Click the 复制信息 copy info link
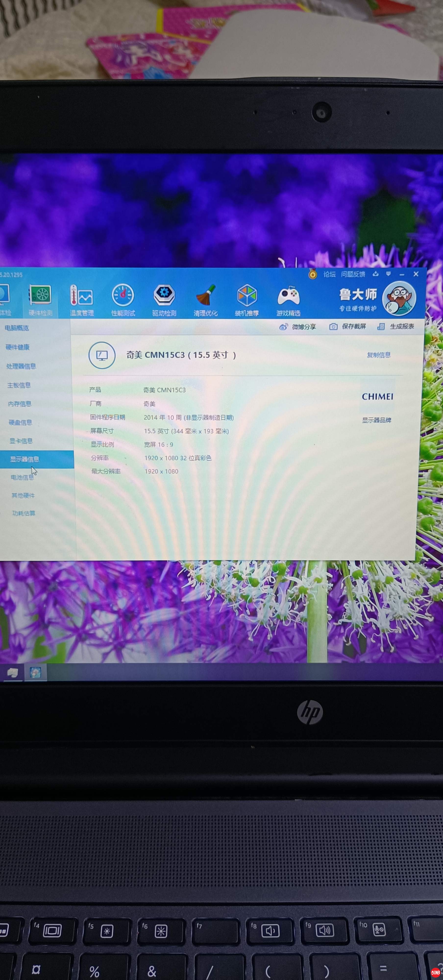Viewport: 443px width, 980px height. pyautogui.click(x=378, y=355)
